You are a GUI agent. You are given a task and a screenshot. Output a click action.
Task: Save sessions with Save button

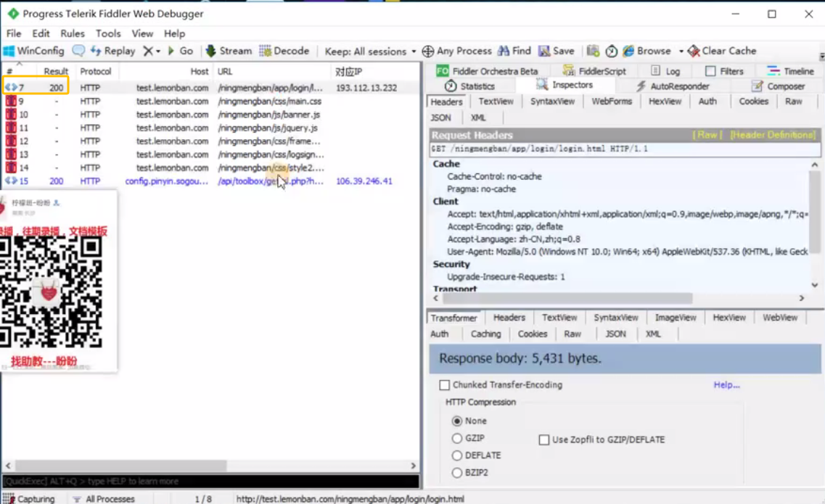coord(556,51)
